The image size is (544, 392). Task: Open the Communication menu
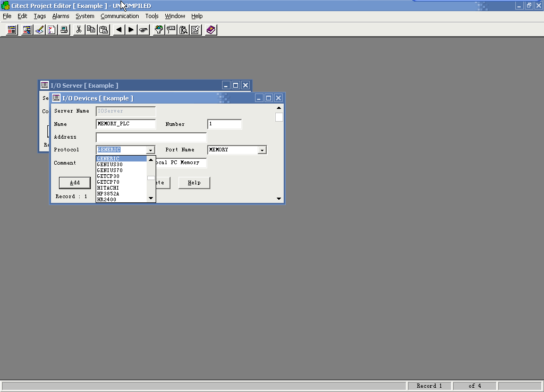click(x=120, y=16)
